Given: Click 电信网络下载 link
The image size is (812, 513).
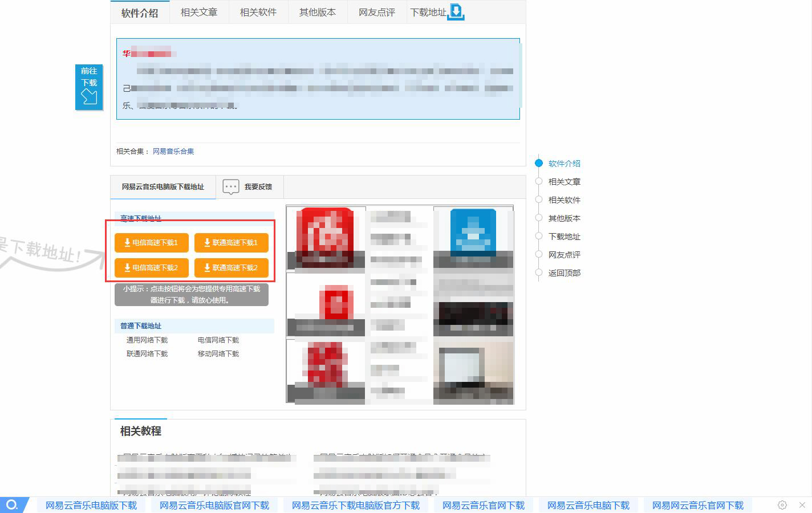Looking at the screenshot, I should 218,340.
